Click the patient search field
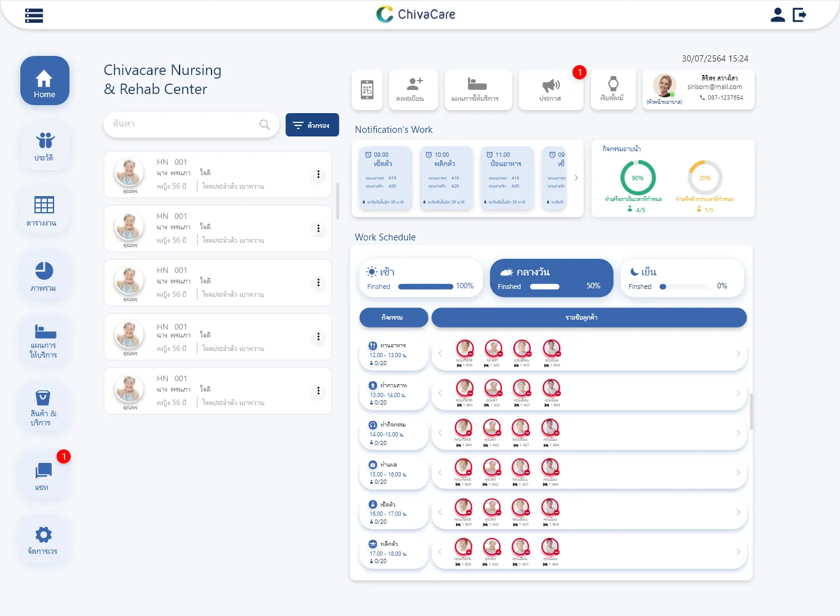The height and width of the screenshot is (616, 840). [184, 124]
